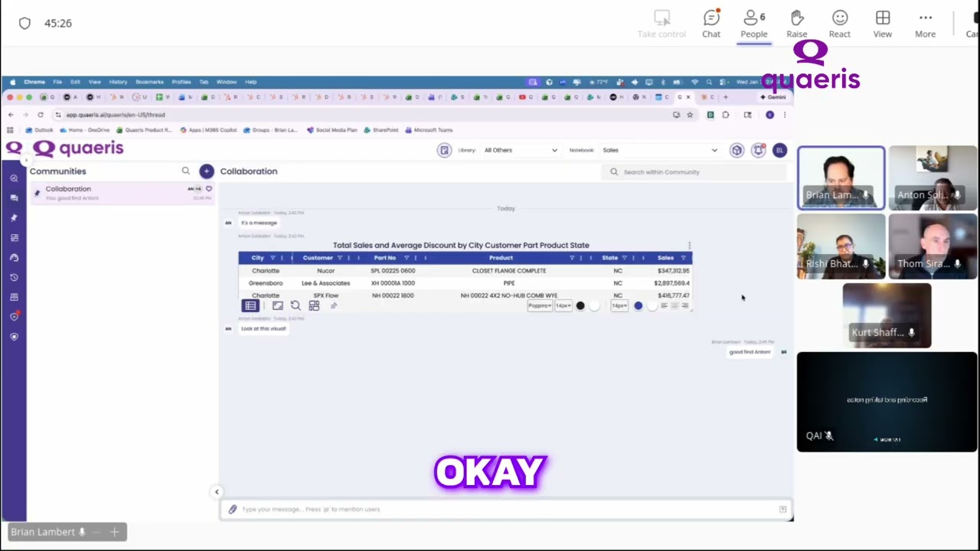The height and width of the screenshot is (551, 980).
Task: Favorite the Collaboration community with heart icon
Action: point(208,188)
